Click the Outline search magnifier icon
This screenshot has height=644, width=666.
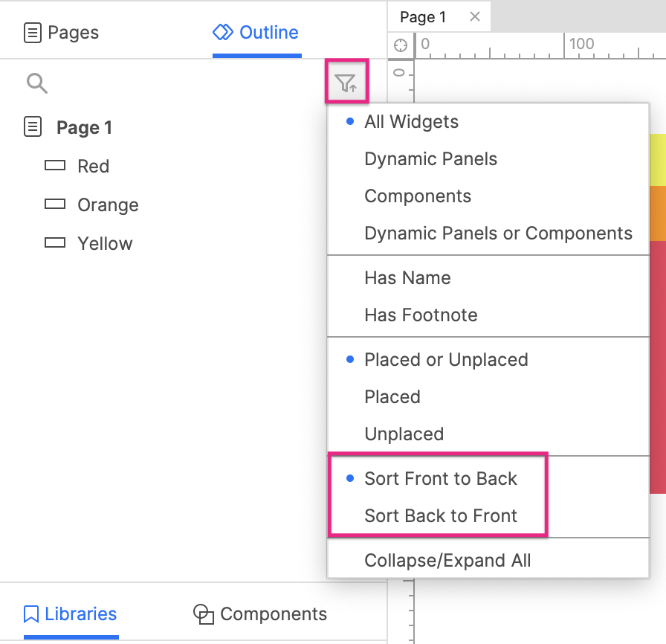pyautogui.click(x=37, y=83)
